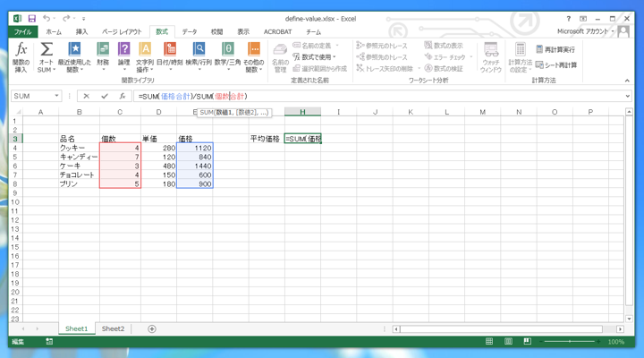Open Name Manager (名前の管理)
The width and height of the screenshot is (644, 358).
point(280,58)
